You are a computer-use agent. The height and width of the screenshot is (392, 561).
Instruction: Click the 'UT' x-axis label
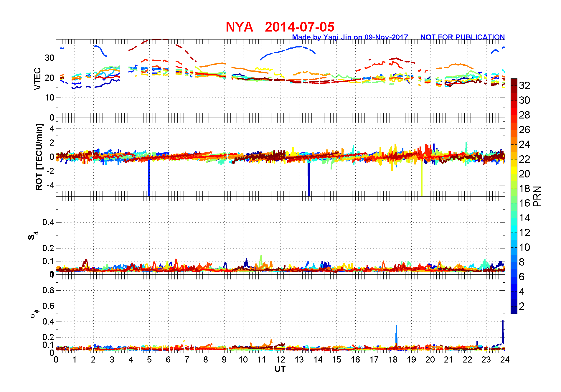tap(280, 369)
